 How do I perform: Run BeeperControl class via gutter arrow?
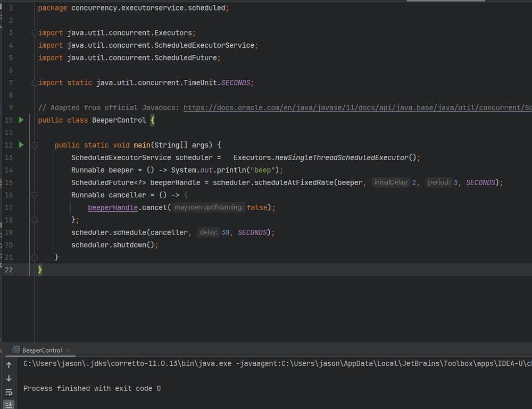pyautogui.click(x=21, y=120)
